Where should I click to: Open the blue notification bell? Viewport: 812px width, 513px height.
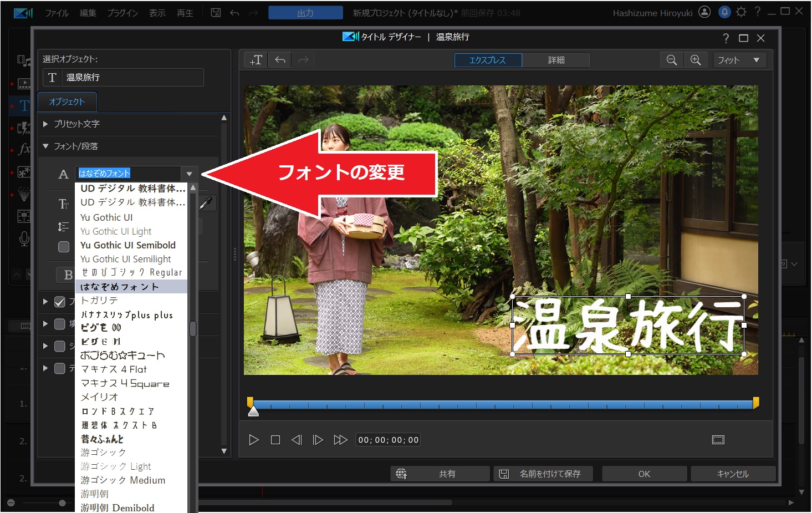tap(724, 12)
